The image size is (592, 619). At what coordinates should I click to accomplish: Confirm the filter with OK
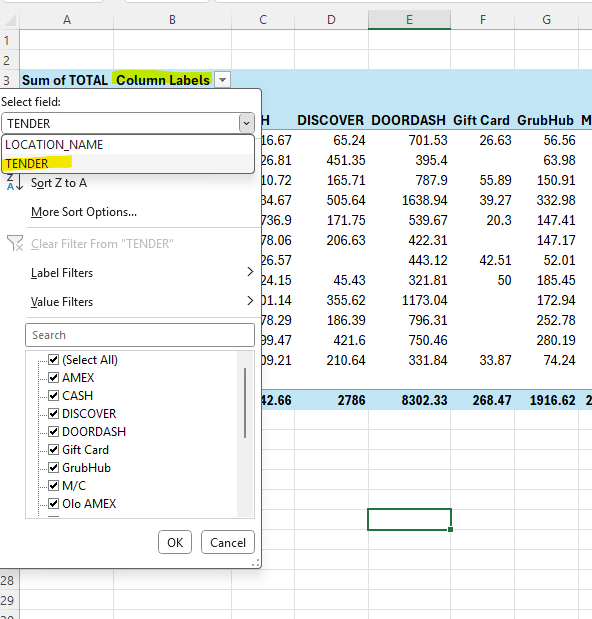pyautogui.click(x=175, y=542)
